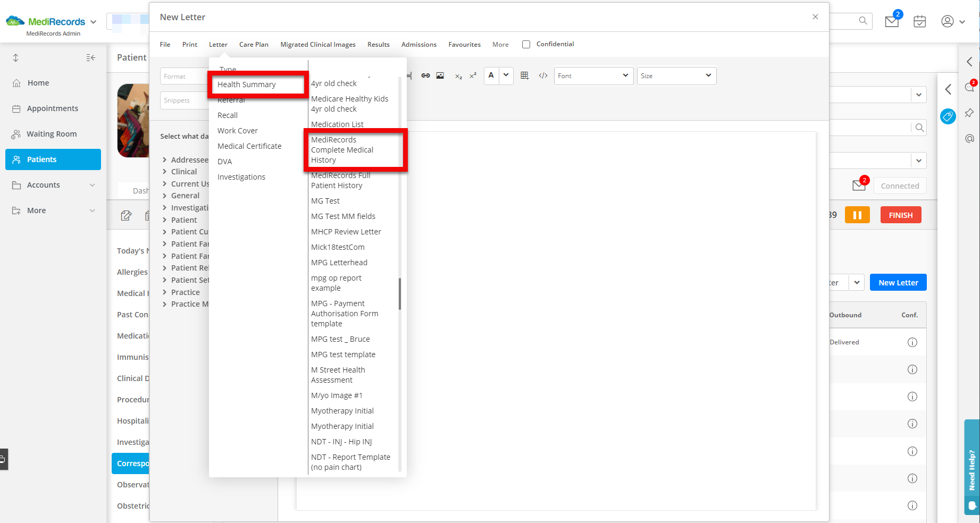Pause the consultation timer
This screenshot has width=980, height=523.
[857, 215]
